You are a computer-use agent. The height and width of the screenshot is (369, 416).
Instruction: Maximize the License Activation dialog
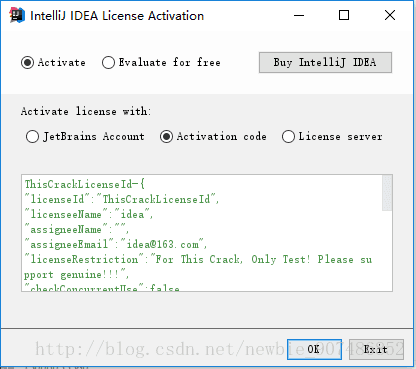(344, 15)
